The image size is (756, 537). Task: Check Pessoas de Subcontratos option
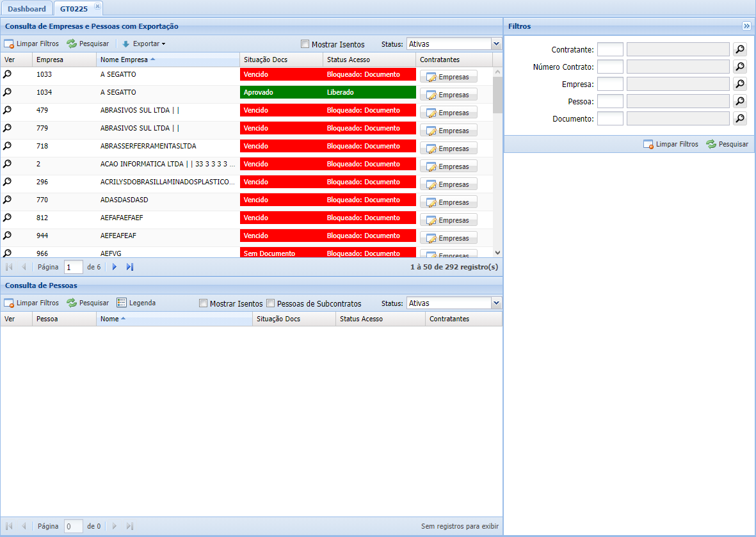click(x=271, y=303)
